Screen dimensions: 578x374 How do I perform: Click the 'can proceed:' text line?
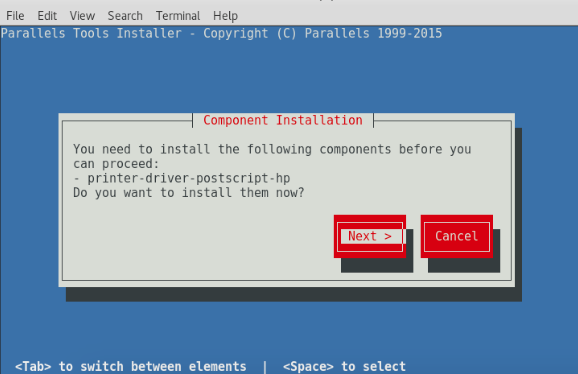(x=116, y=164)
